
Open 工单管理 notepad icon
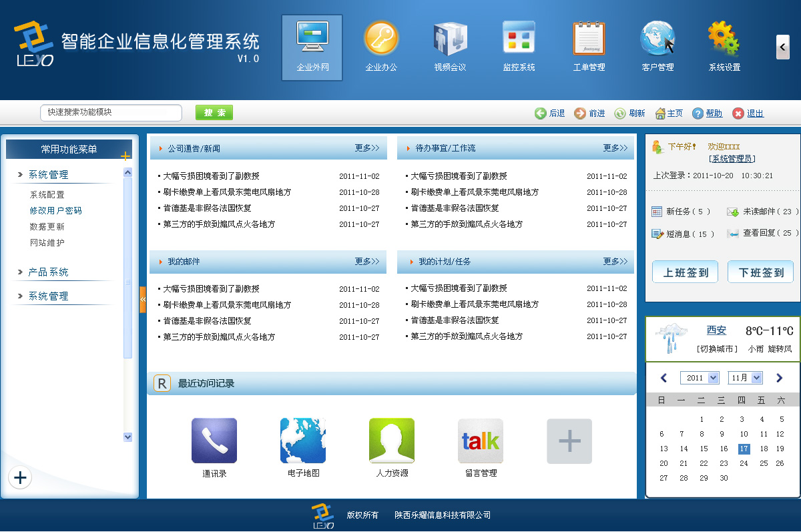click(x=589, y=38)
